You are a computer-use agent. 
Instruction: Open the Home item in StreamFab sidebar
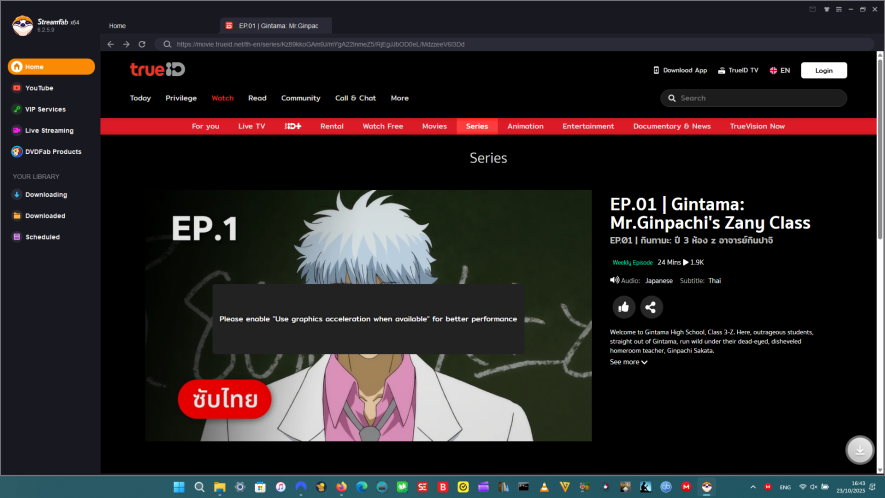coord(51,67)
